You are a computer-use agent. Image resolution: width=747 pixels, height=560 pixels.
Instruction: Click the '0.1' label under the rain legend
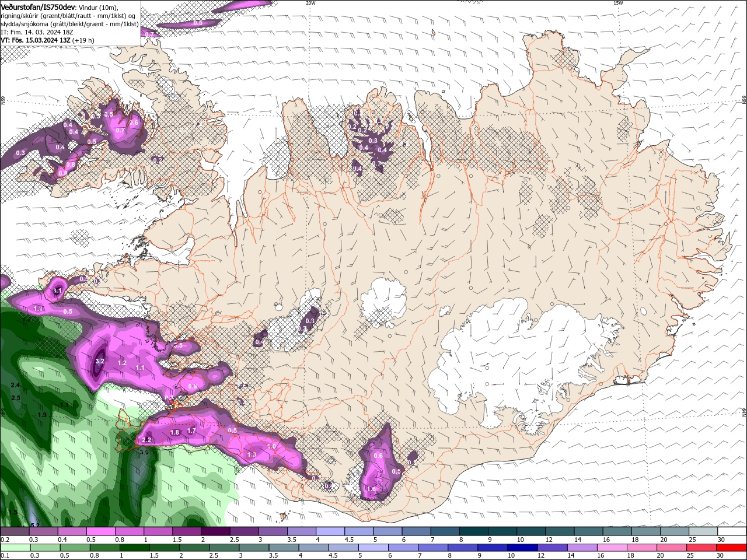5,556
